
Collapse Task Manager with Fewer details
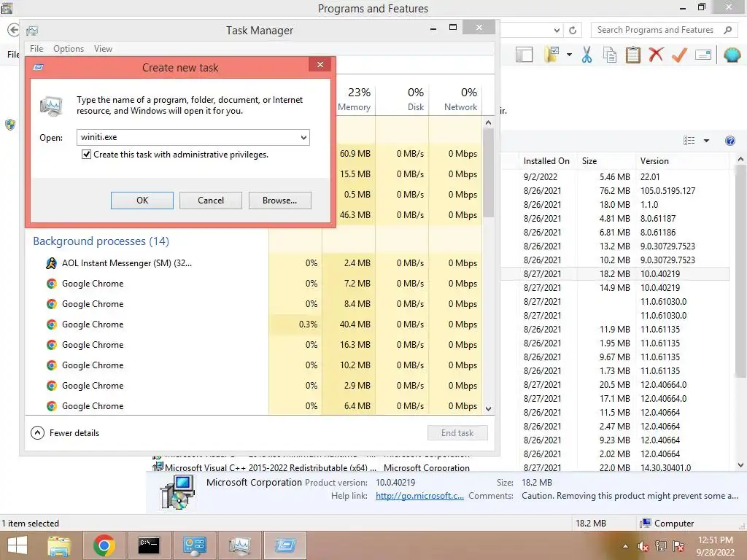tap(65, 433)
